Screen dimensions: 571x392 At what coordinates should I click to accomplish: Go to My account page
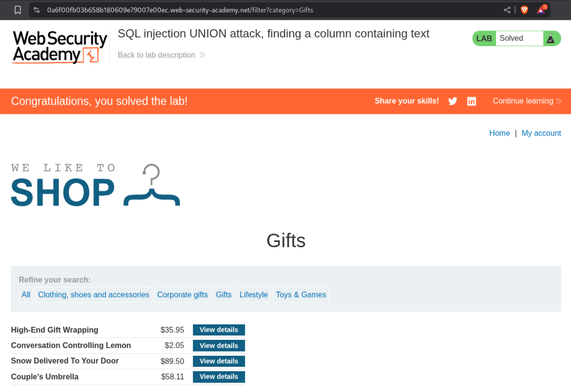pos(541,133)
